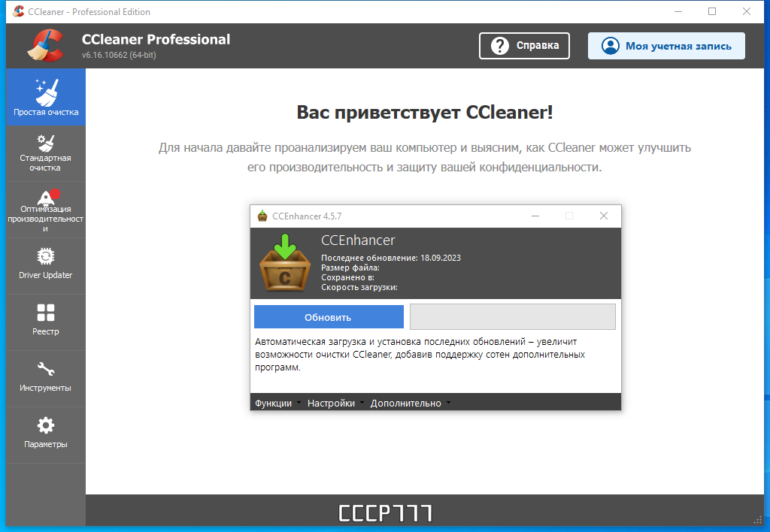This screenshot has width=770, height=532.
Task: Click the resize grip in CCleaner's corner
Action: pyautogui.click(x=758, y=520)
